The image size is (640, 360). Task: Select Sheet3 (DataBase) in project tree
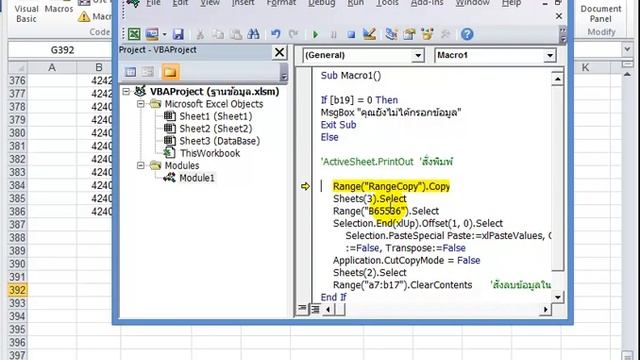point(220,141)
